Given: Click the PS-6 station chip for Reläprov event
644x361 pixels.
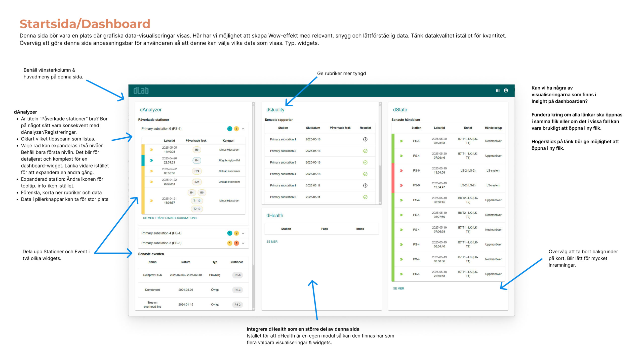Looking at the screenshot, I should 237,275.
